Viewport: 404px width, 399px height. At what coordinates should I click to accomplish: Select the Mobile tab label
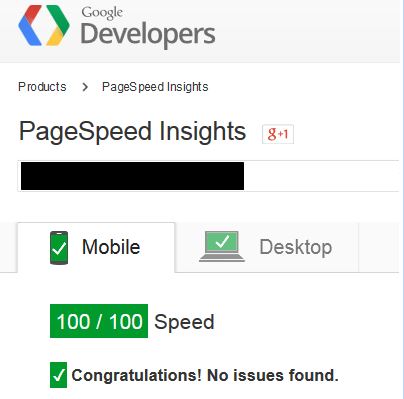tap(111, 247)
